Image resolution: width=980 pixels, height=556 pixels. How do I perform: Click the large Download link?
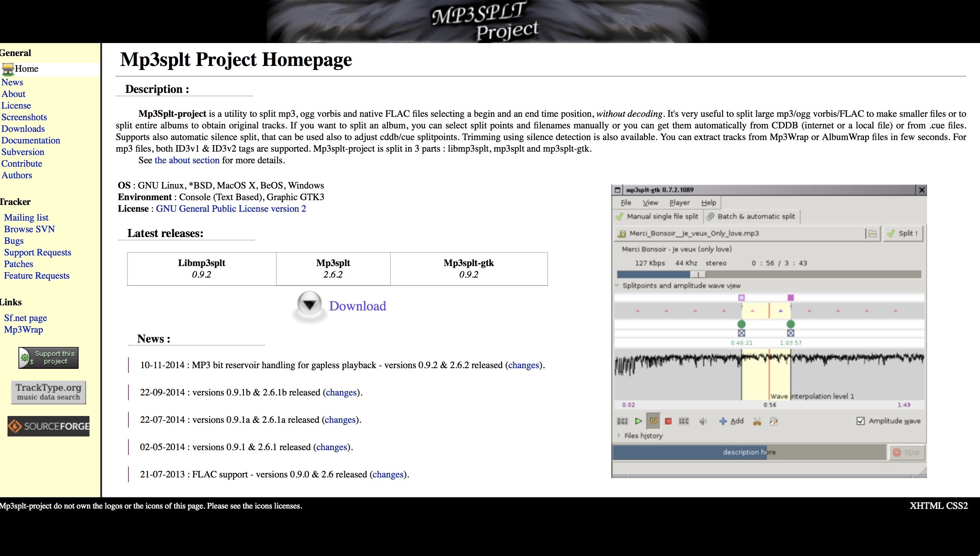pos(358,306)
